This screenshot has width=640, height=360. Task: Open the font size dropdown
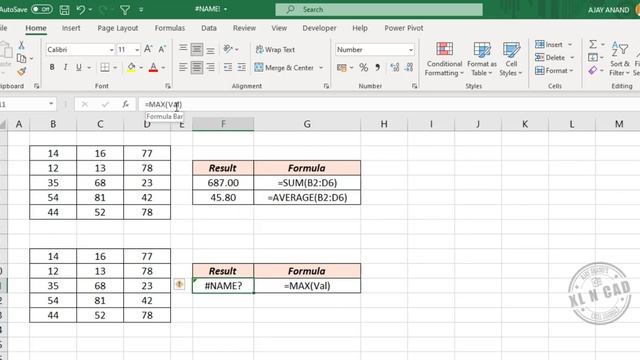(x=137, y=50)
